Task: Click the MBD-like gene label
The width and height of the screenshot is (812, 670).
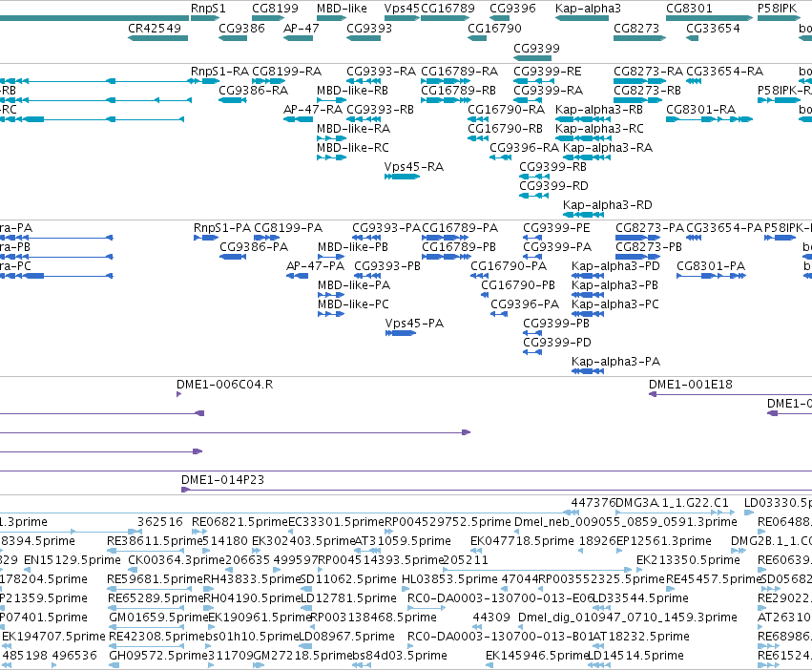Action: 342,9
